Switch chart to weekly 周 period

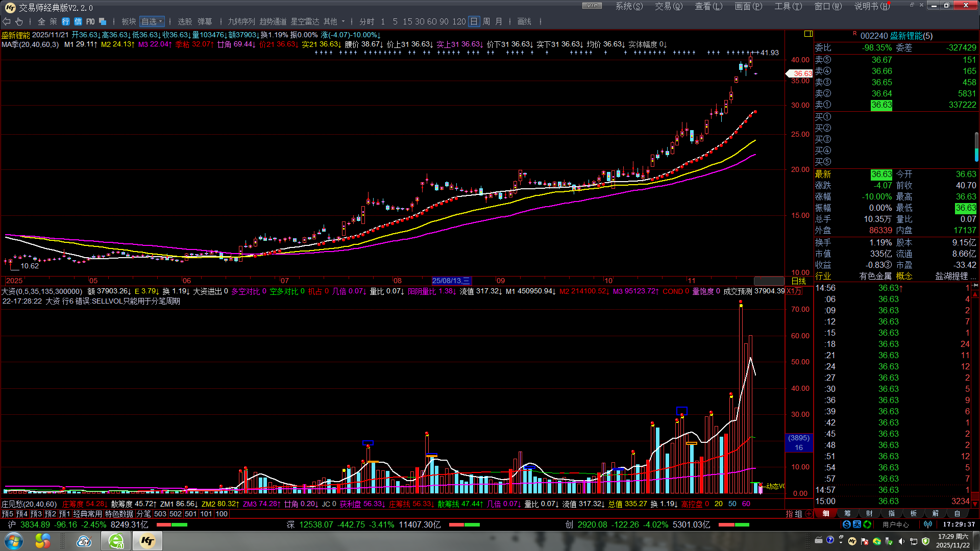pyautogui.click(x=486, y=21)
